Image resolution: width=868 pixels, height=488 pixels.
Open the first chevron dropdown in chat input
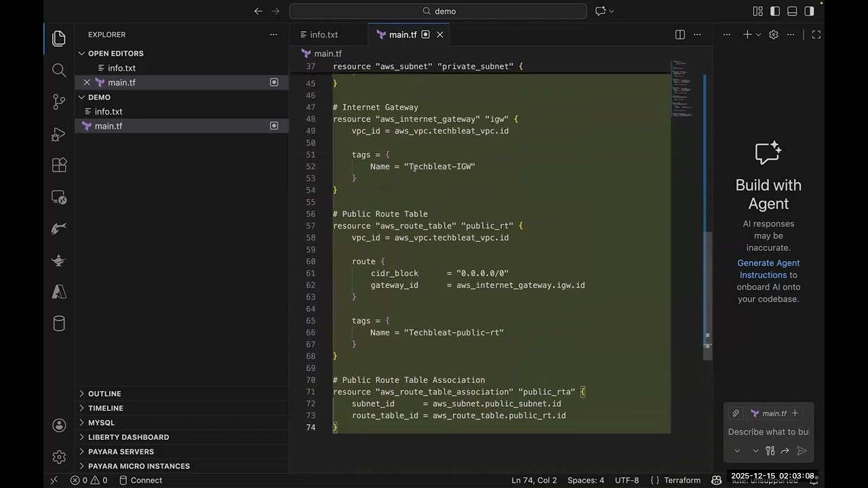(737, 451)
